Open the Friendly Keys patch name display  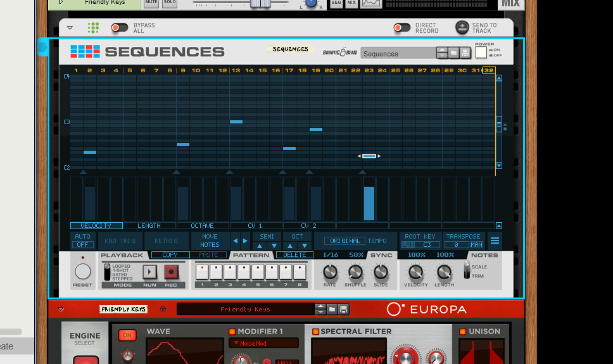click(x=246, y=310)
